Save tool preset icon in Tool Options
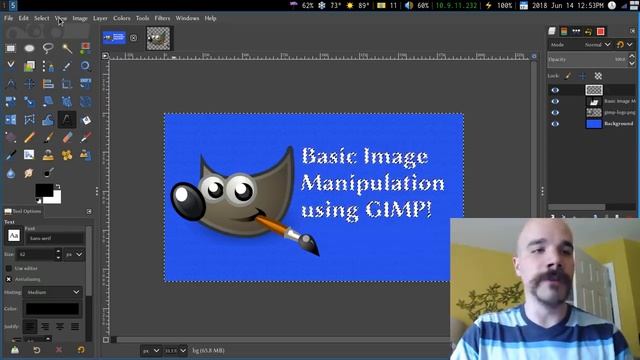The height and width of the screenshot is (360, 640). pos(15,350)
